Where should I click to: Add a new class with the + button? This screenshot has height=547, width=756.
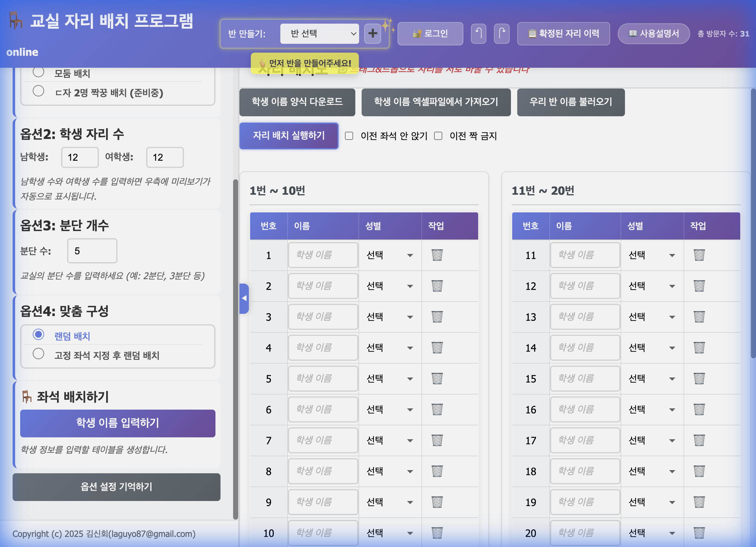pos(373,33)
